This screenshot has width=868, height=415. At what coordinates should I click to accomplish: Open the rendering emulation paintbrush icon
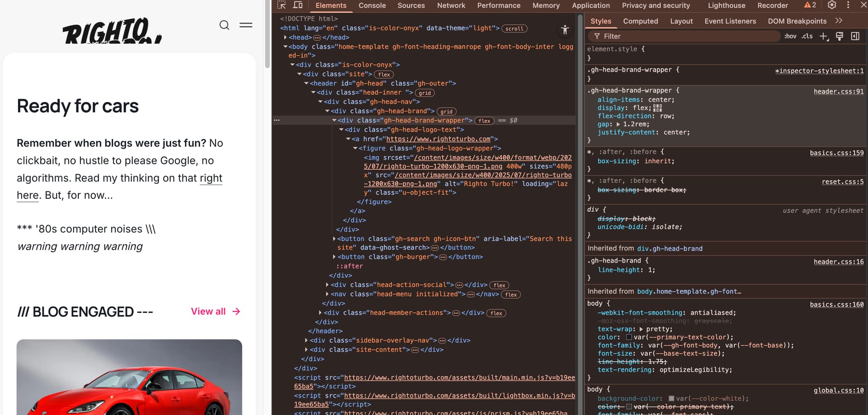(840, 36)
